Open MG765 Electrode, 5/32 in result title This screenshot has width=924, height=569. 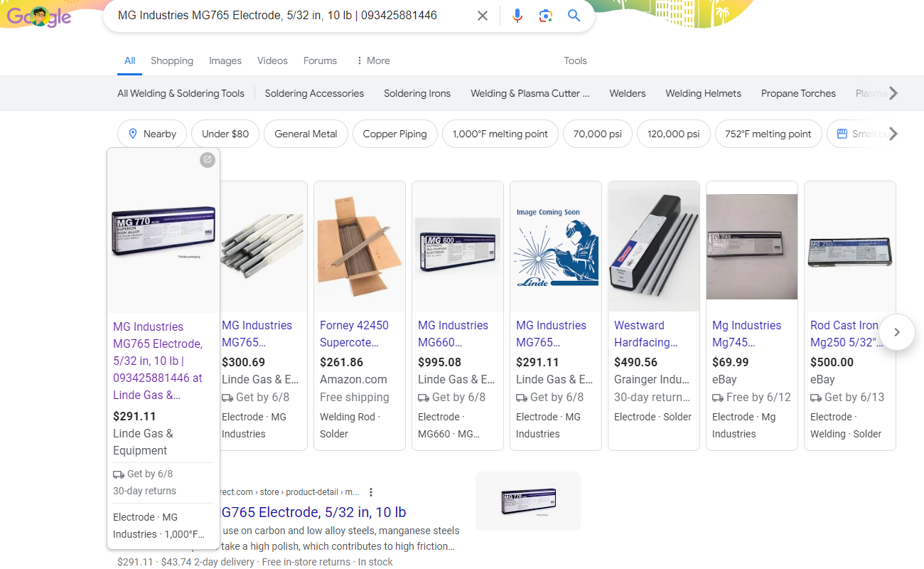point(313,512)
